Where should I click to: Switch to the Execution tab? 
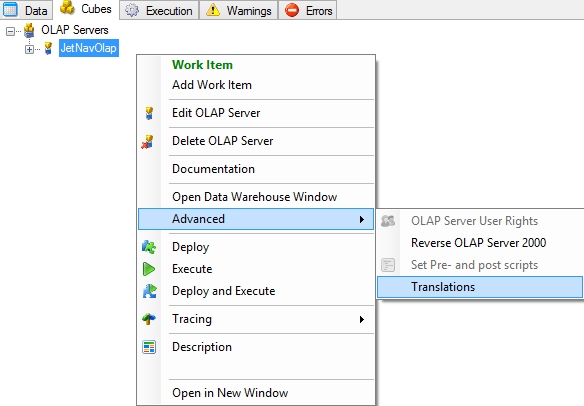(x=159, y=10)
